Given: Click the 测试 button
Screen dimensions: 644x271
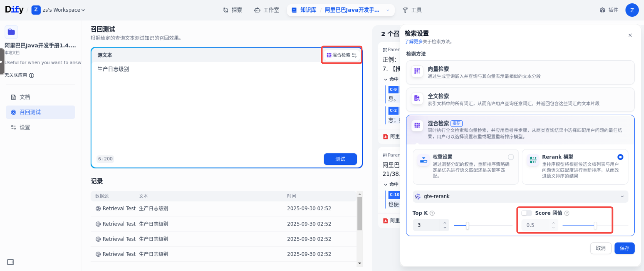Looking at the screenshot, I should (340, 159).
